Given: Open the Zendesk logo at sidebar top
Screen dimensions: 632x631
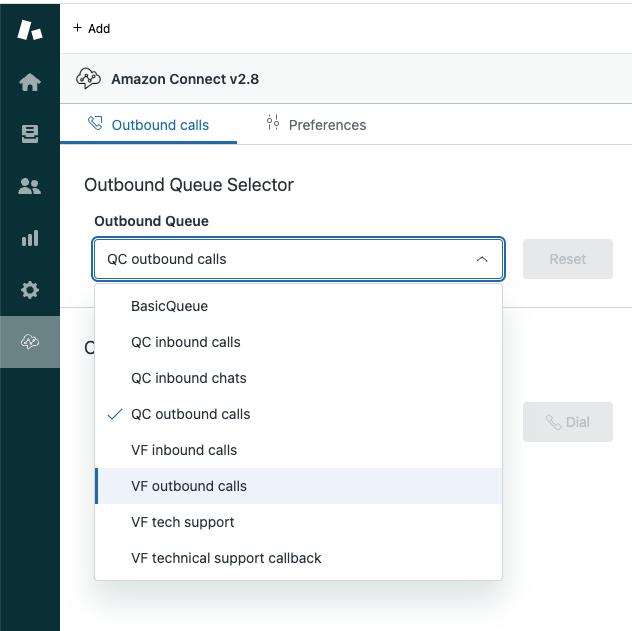Looking at the screenshot, I should (30, 30).
